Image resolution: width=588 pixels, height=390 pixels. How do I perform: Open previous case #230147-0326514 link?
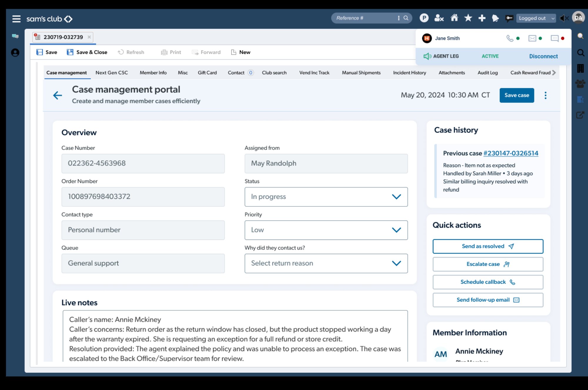tap(511, 153)
